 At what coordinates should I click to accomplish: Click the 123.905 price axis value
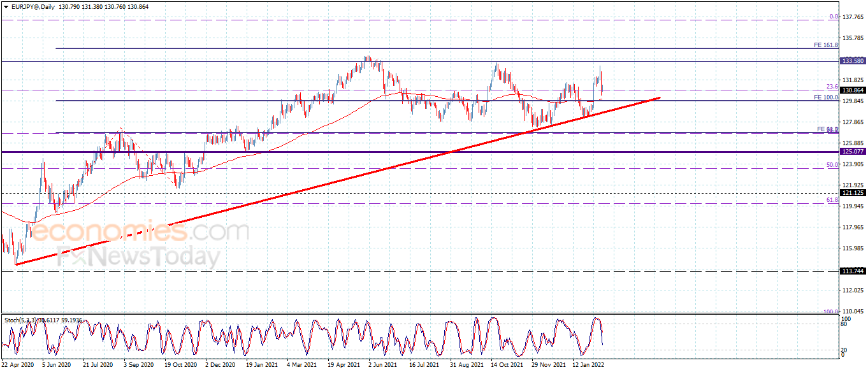coord(853,164)
